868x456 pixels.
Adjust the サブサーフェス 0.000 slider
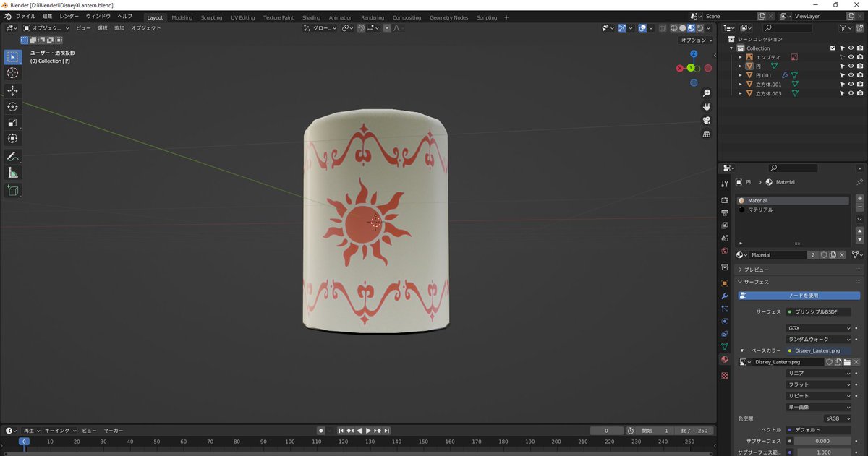(822, 441)
